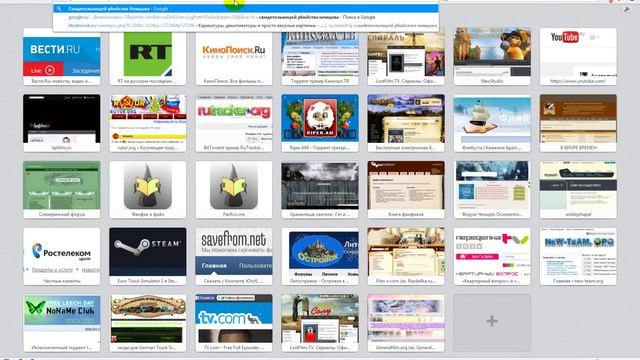Open the LostFilm.TV tile with Спираль banner
The image size is (640, 360).
[x=406, y=56]
